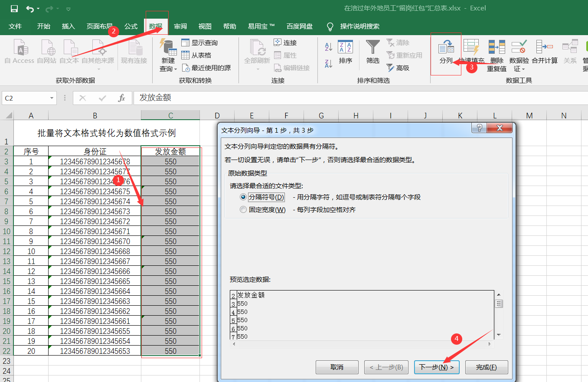Open the Customize Quick Access Toolbar dropdown

point(69,9)
